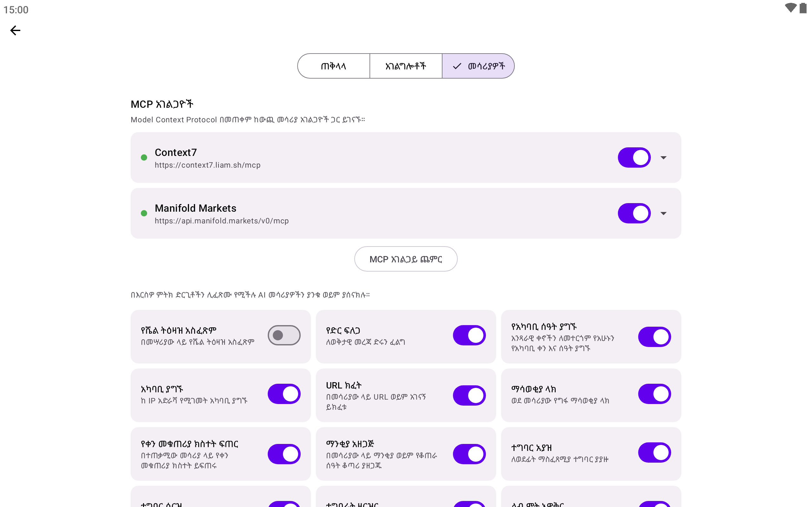This screenshot has width=812, height=507.
Task: Click the Context7 green status dot
Action: coord(144,157)
